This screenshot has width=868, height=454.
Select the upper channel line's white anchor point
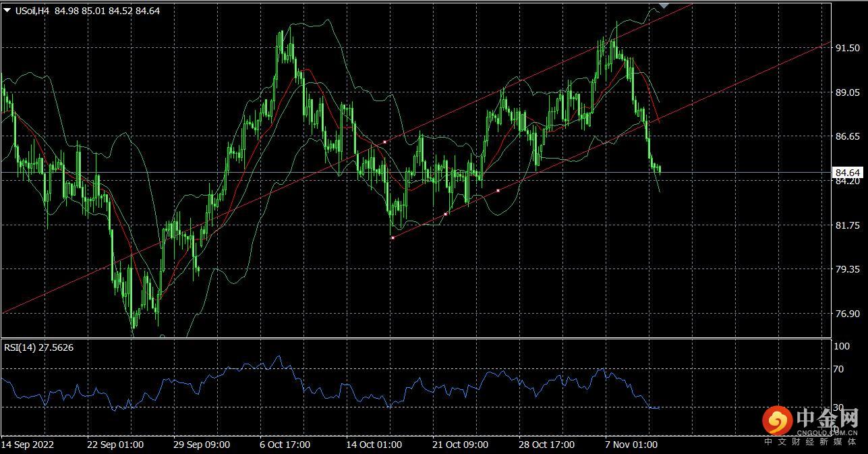point(384,142)
